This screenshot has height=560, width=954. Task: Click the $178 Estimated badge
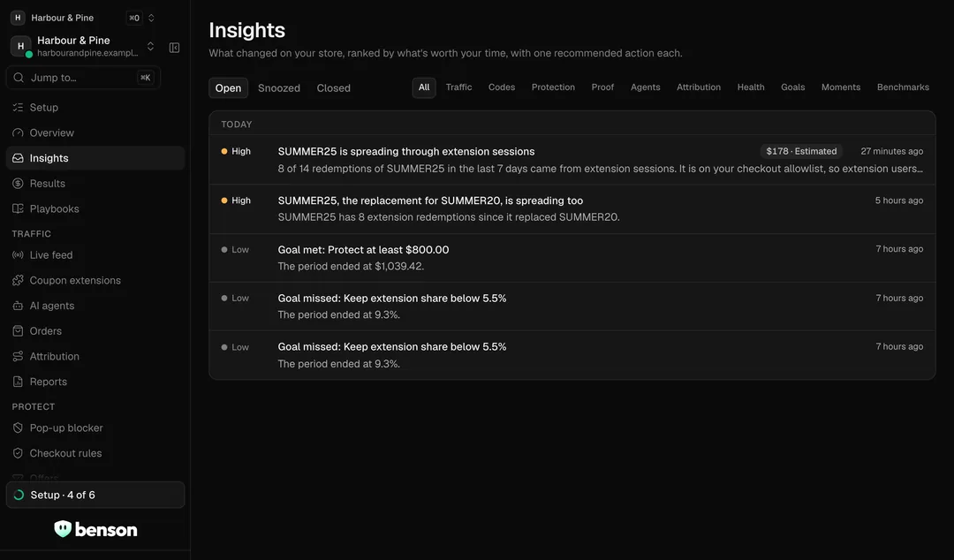click(801, 151)
